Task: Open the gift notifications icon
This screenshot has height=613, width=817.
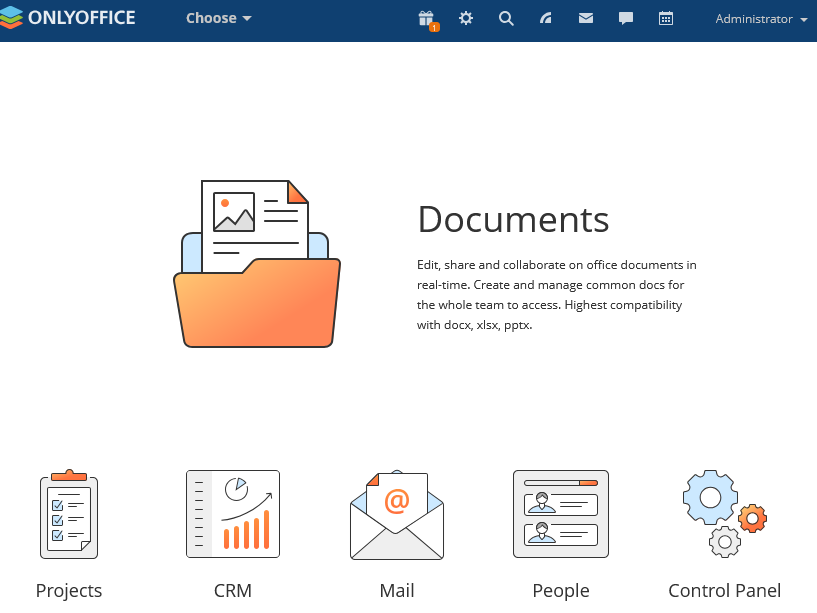Action: click(x=426, y=19)
